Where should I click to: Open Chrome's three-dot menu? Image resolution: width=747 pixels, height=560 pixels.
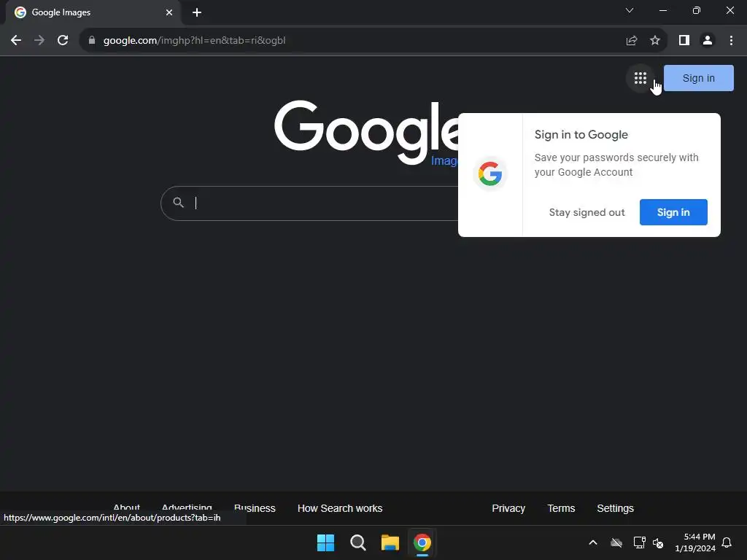click(x=731, y=41)
